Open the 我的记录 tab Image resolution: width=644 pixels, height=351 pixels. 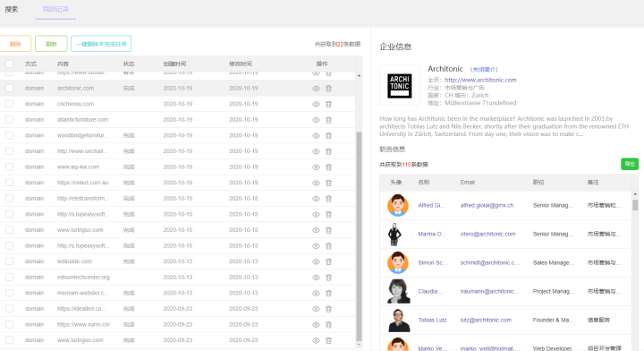click(55, 9)
